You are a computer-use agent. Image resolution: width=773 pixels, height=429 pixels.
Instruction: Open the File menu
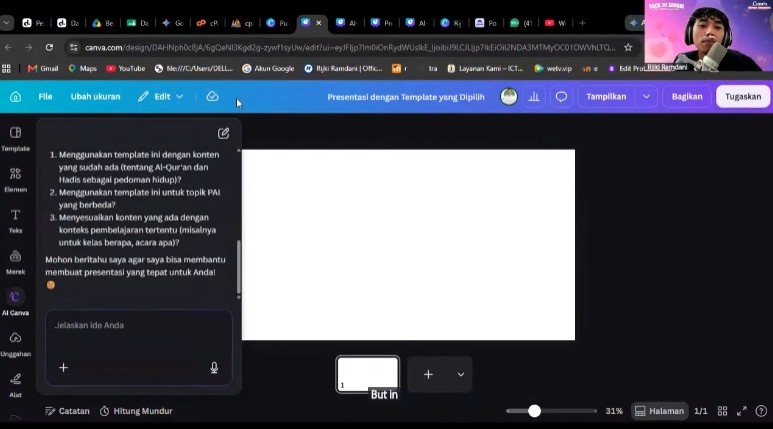click(45, 97)
